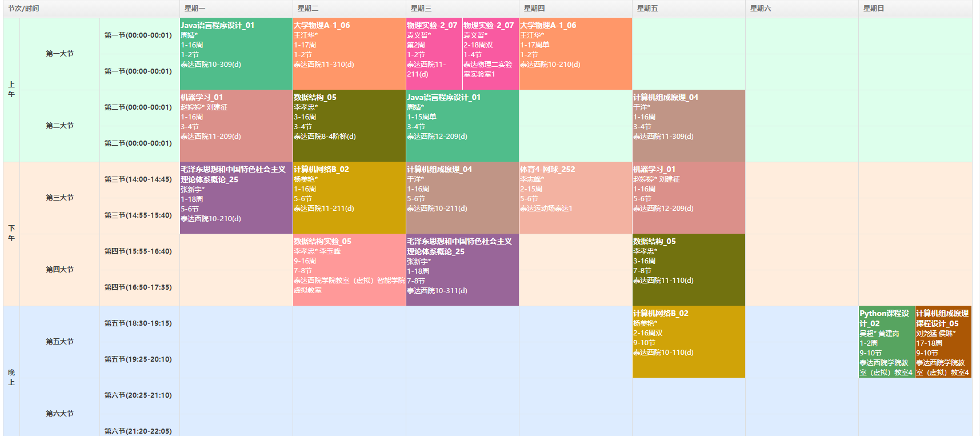Open Tuesday's 大学物理A-1_06 course in room 11-310
Viewport: 980px width, 436px height.
pyautogui.click(x=349, y=54)
